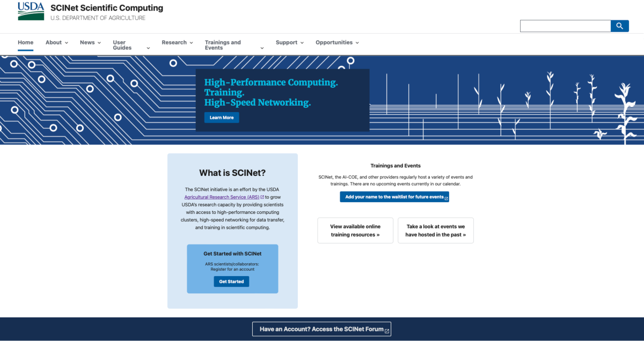
Task: Click the external-link icon on the waitlist button
Action: click(445, 197)
